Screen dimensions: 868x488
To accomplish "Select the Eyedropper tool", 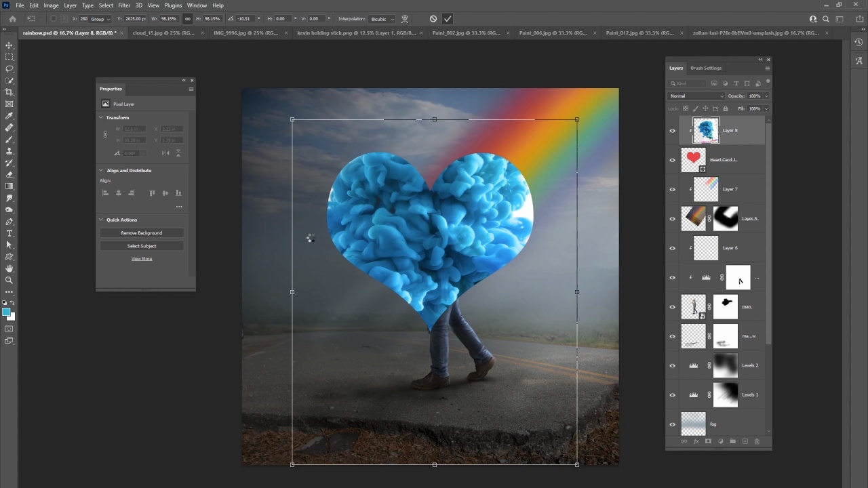I will point(9,116).
